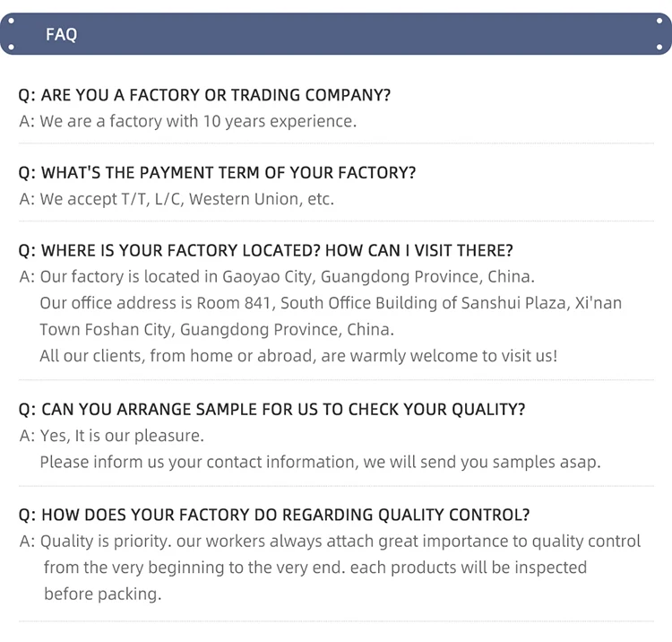Click the T/T, L/C, Western Union answer
The width and height of the screenshot is (672, 642).
[177, 199]
